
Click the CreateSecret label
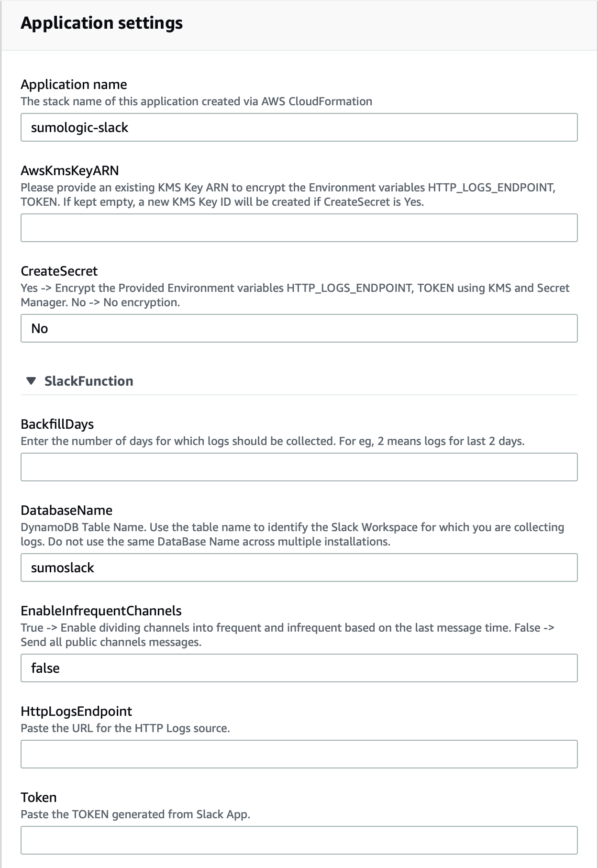pyautogui.click(x=59, y=271)
